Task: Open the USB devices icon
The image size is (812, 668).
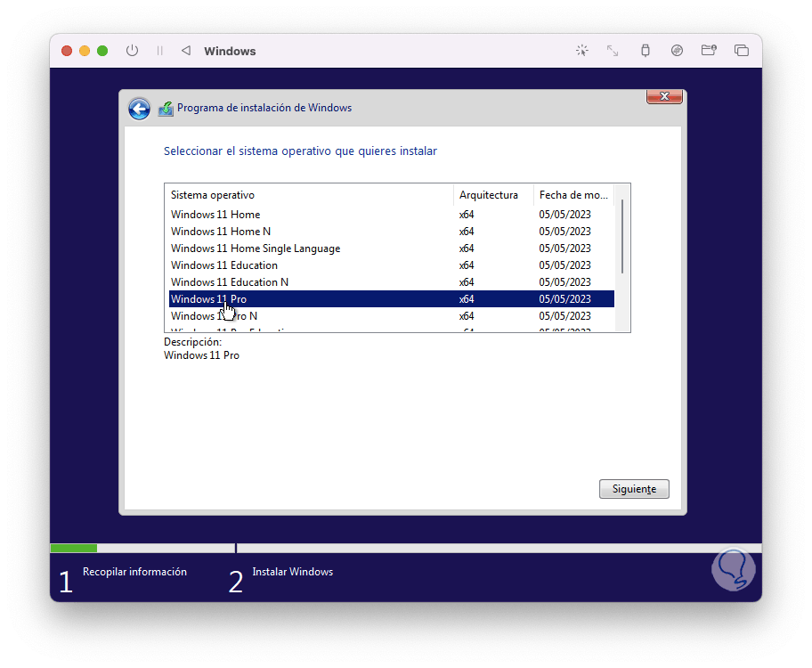Action: (x=646, y=50)
